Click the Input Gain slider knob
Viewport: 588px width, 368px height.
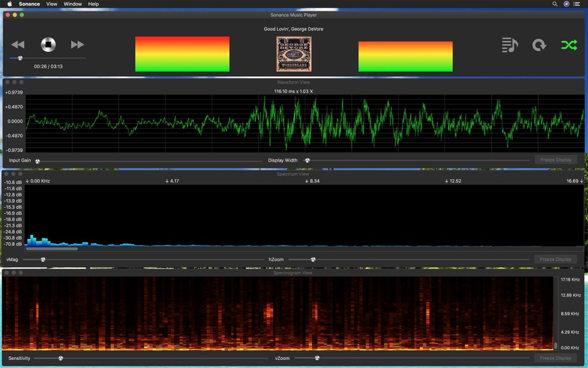point(38,161)
